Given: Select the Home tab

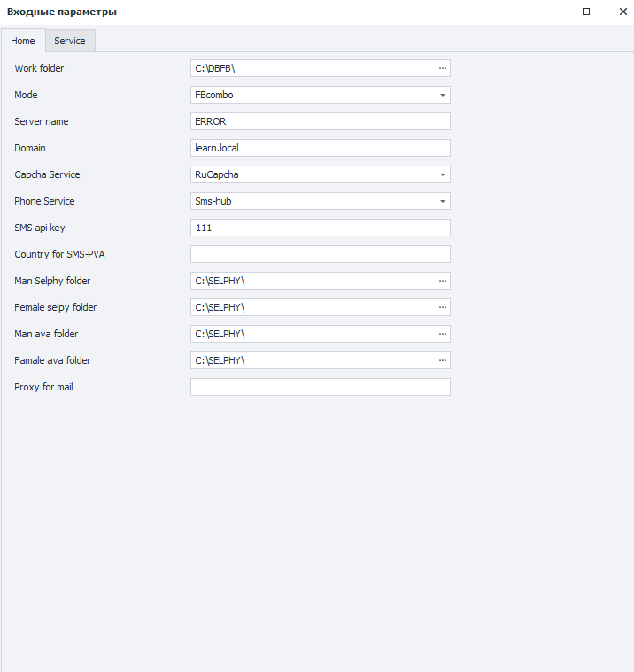Looking at the screenshot, I should point(23,41).
